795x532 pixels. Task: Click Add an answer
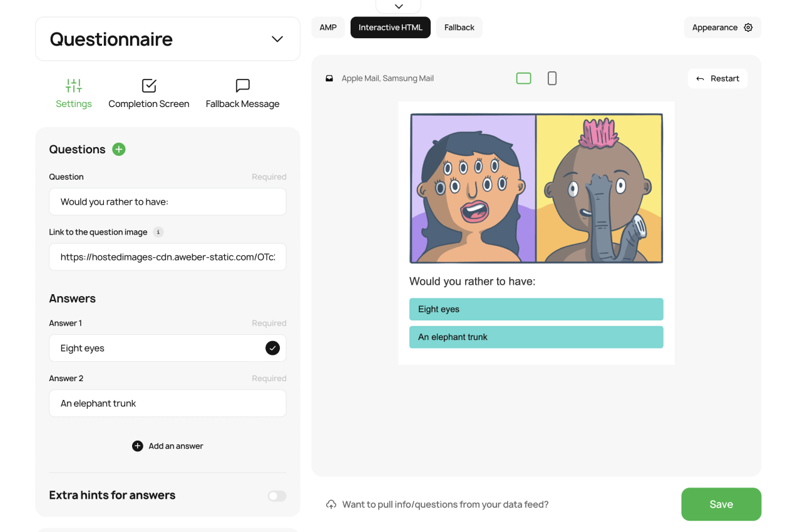pyautogui.click(x=168, y=446)
